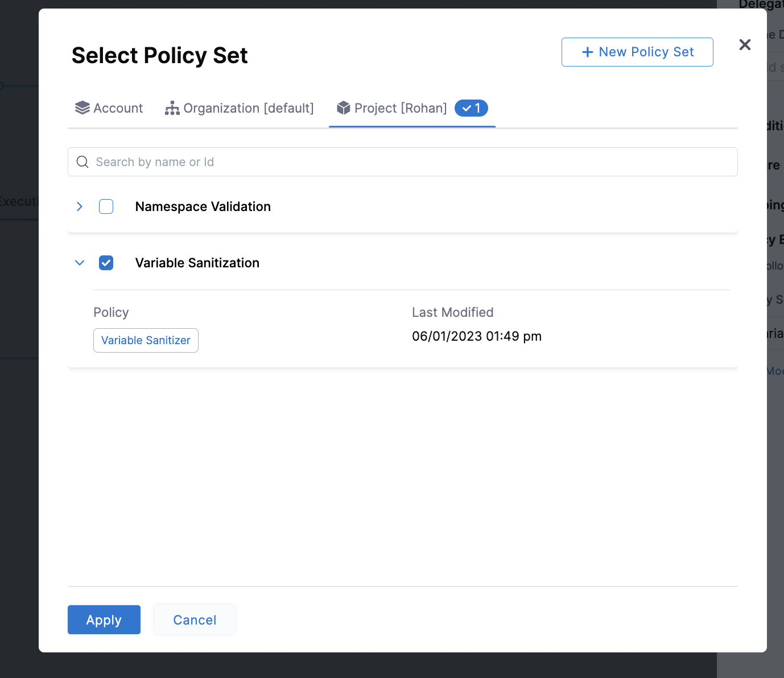
Task: Click the Project cube icon
Action: [344, 108]
